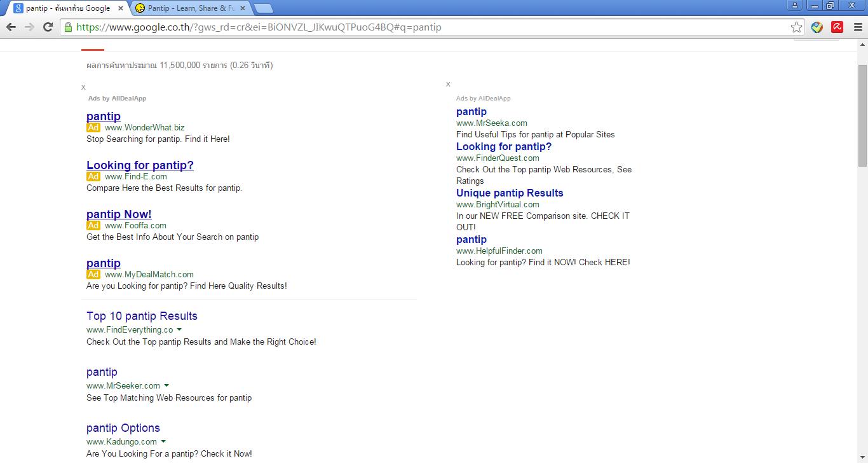Viewport: 868px width, 463px height.
Task: Open right-side pantip MrSeeka.com ad
Action: [x=471, y=112]
